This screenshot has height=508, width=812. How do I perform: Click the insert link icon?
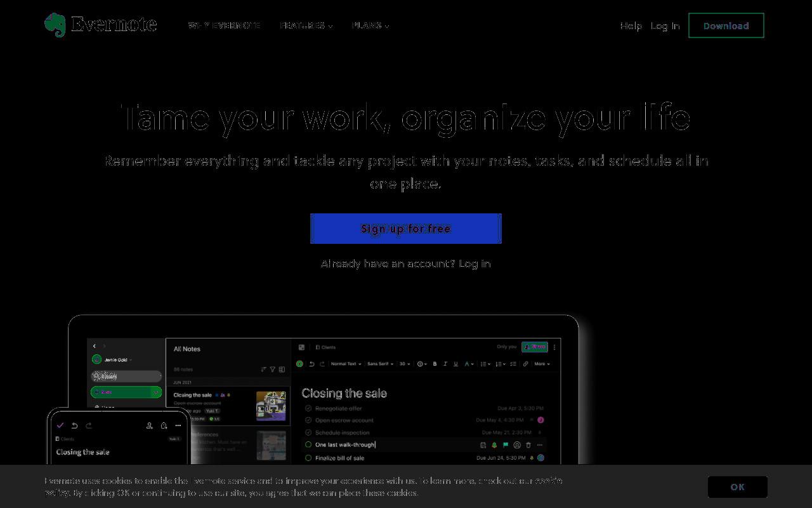pos(525,364)
